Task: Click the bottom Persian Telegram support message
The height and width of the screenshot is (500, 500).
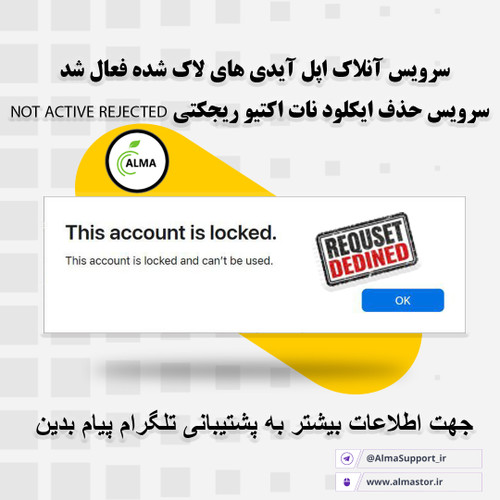Action: click(x=254, y=424)
